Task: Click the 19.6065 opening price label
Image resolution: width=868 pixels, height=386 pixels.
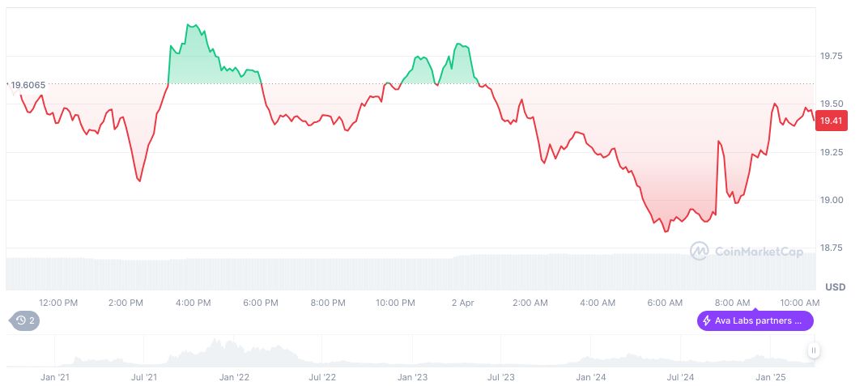Action: (28, 84)
